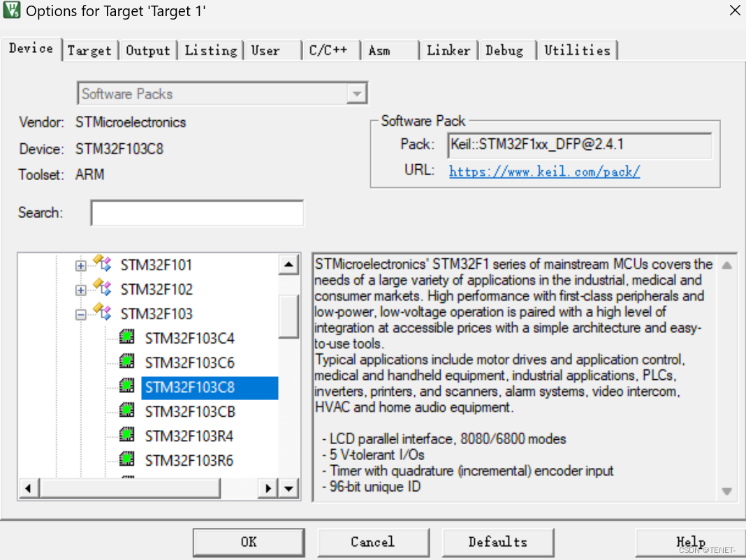Switch to the Device tab

(31, 49)
